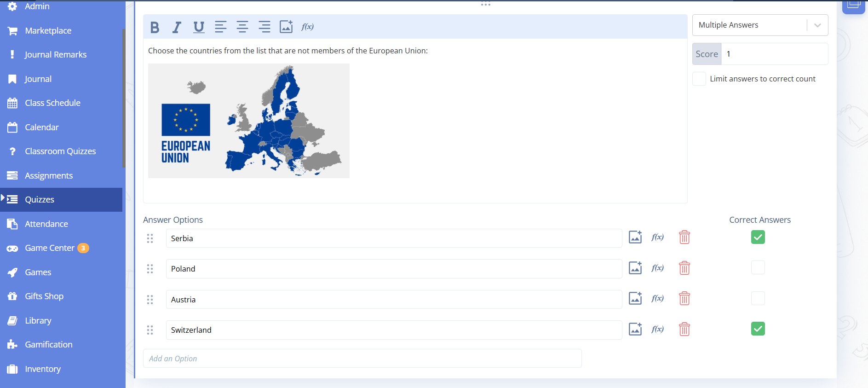868x388 pixels.
Task: Open Classroom Quizzes in the sidebar
Action: pos(60,151)
